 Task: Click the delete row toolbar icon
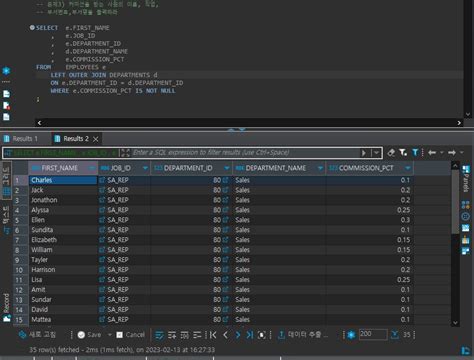pos(197,335)
